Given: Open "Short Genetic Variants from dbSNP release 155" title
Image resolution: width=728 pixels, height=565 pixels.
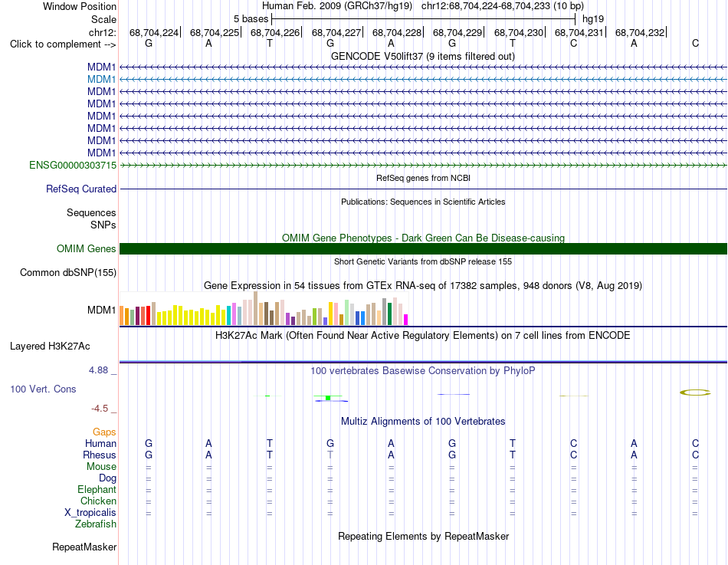Looking at the screenshot, I should click(x=423, y=261).
